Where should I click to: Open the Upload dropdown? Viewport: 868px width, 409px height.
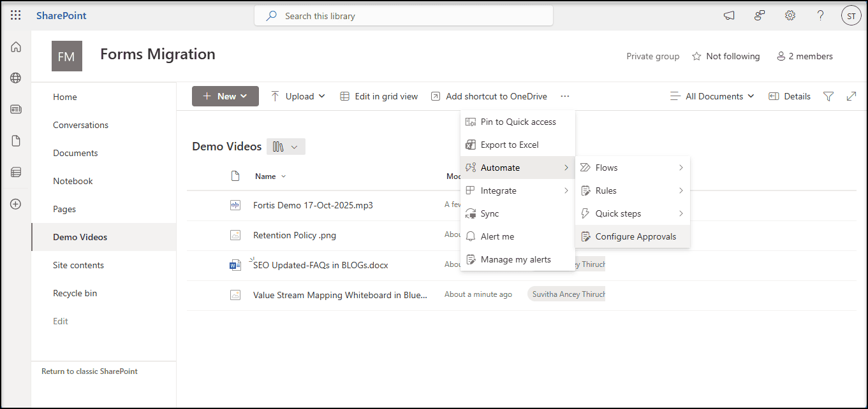tap(297, 96)
